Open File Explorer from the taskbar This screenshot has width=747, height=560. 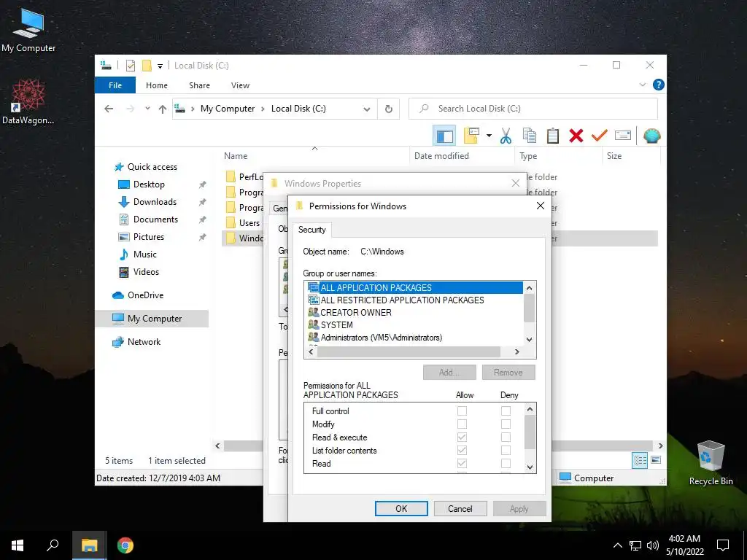click(89, 545)
